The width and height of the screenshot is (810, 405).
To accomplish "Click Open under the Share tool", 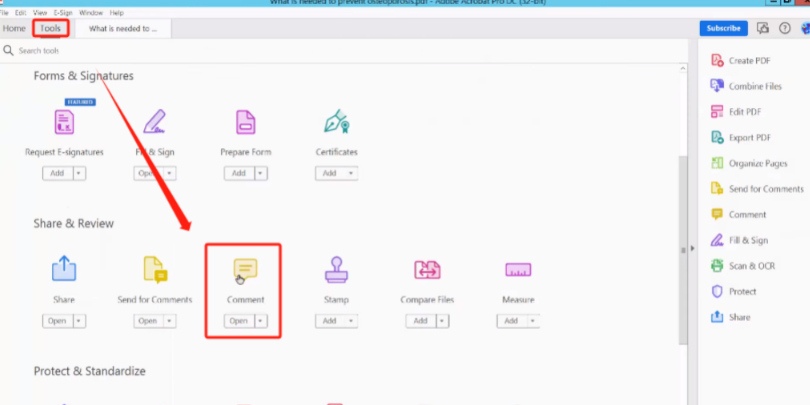I will point(57,321).
